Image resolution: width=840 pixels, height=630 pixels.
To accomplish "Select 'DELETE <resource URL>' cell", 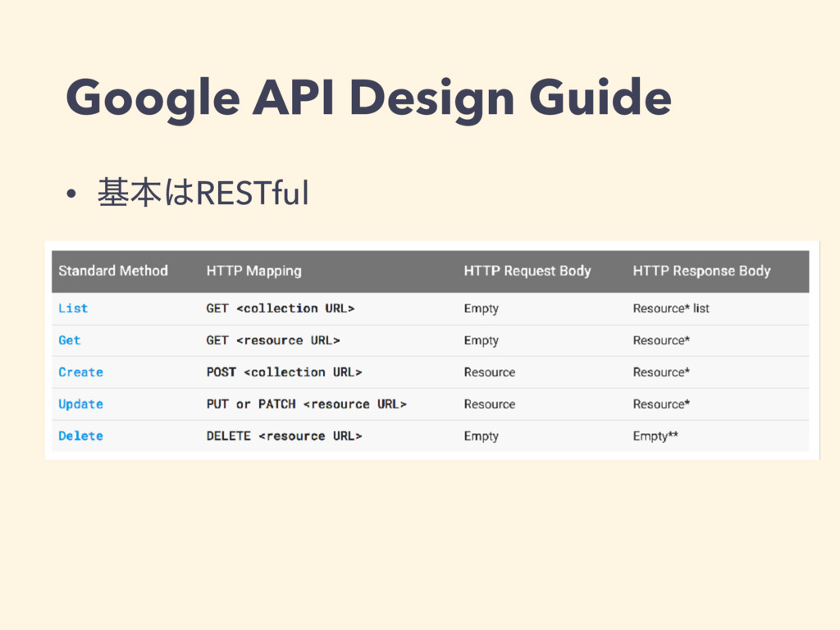I will [x=284, y=436].
